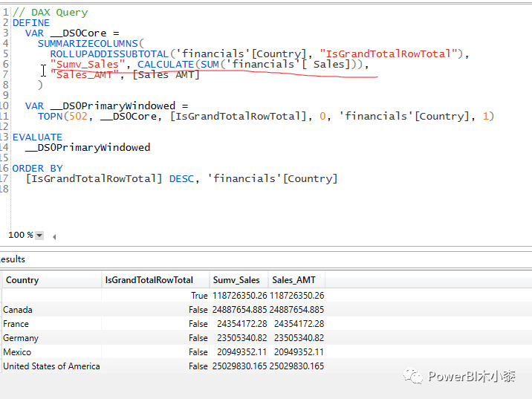Click the IsGrandTotalRowTotal column header
This screenshot has height=399, width=532.
tap(149, 280)
